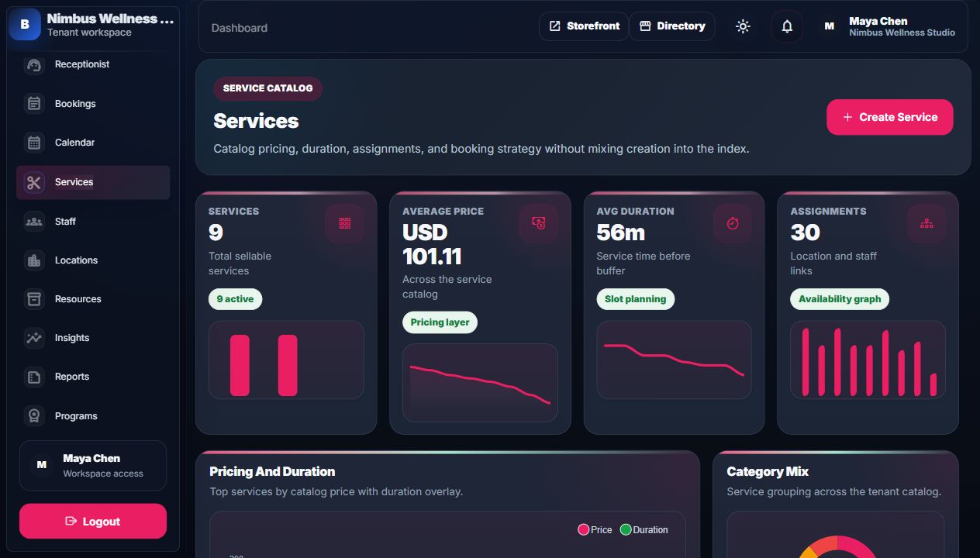Image resolution: width=980 pixels, height=558 pixels.
Task: Open notifications bell icon
Action: pos(787,26)
